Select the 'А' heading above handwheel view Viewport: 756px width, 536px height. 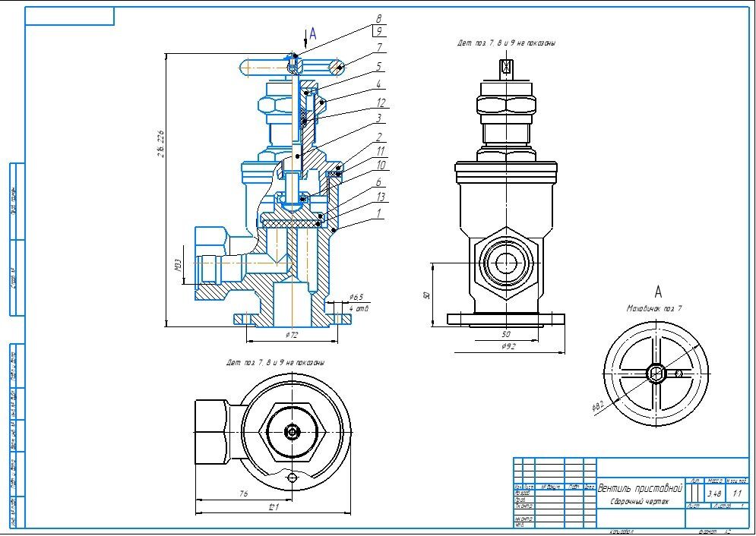coord(658,292)
